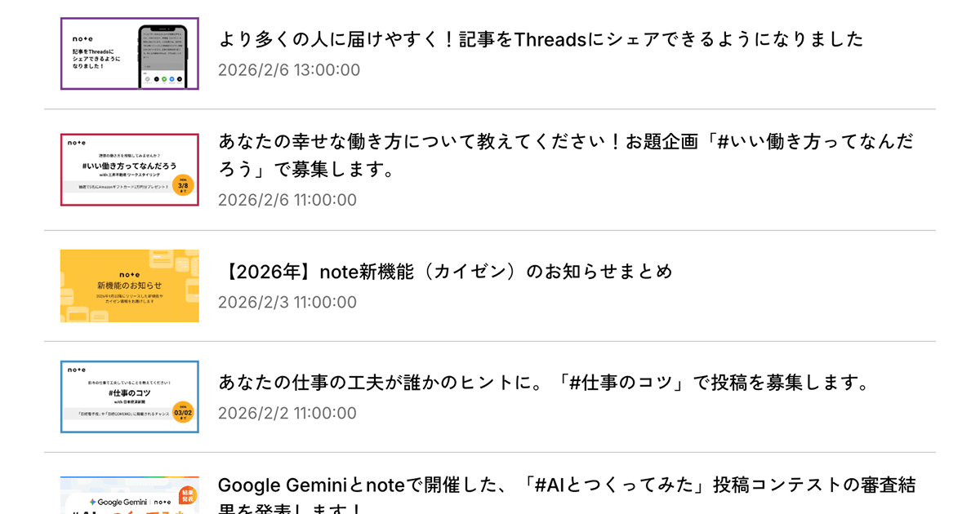
Task: Click the 2026/2/2 timestamp under 仕事のコツ
Action: tap(287, 413)
